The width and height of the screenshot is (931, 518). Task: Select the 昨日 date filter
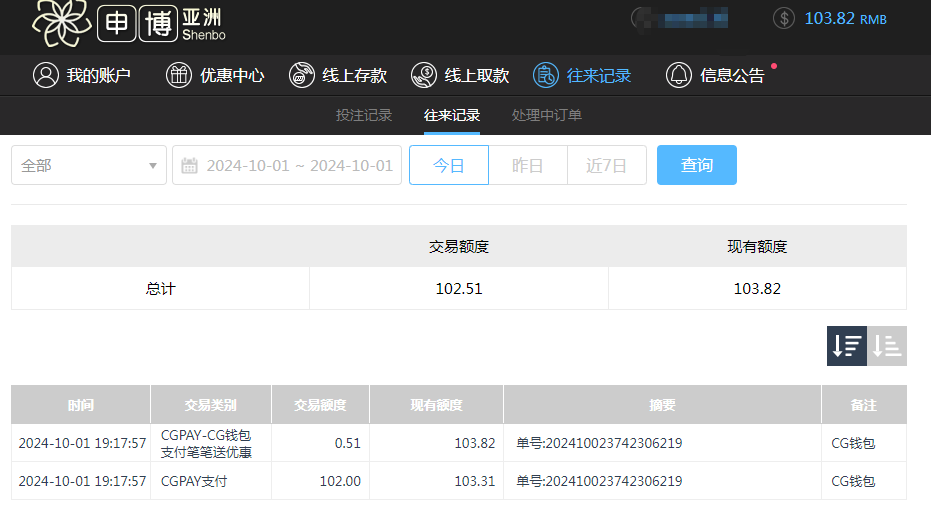pyautogui.click(x=527, y=165)
